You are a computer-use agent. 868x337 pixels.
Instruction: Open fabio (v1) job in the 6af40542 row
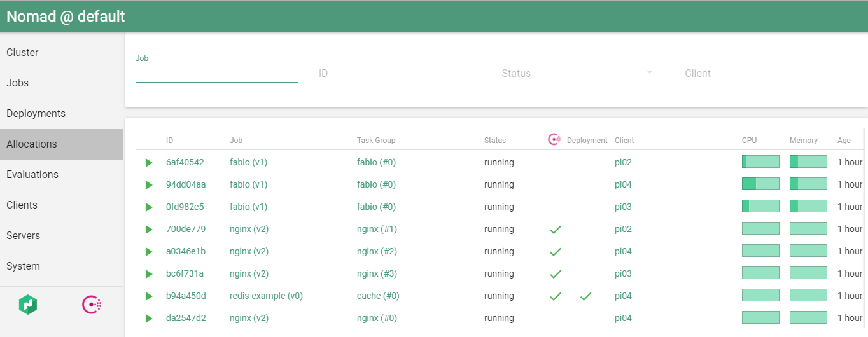point(248,162)
